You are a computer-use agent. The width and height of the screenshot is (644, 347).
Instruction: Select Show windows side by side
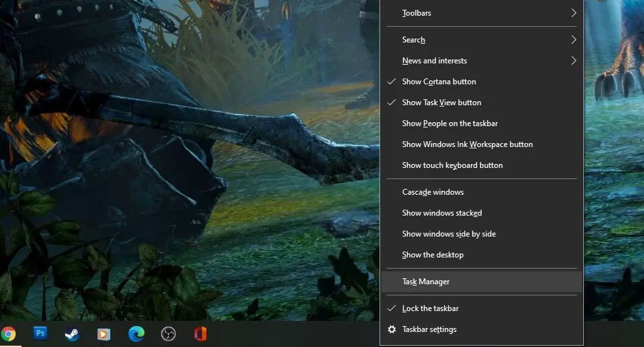[x=481, y=234]
